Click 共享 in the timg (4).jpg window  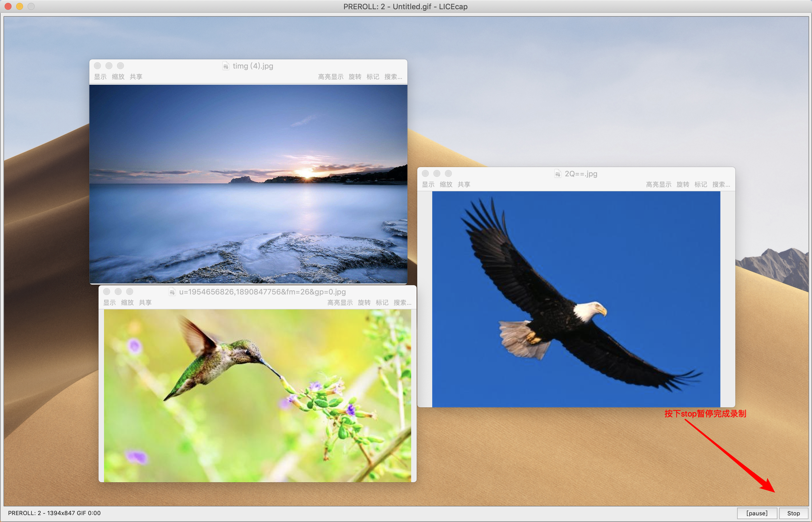click(136, 77)
